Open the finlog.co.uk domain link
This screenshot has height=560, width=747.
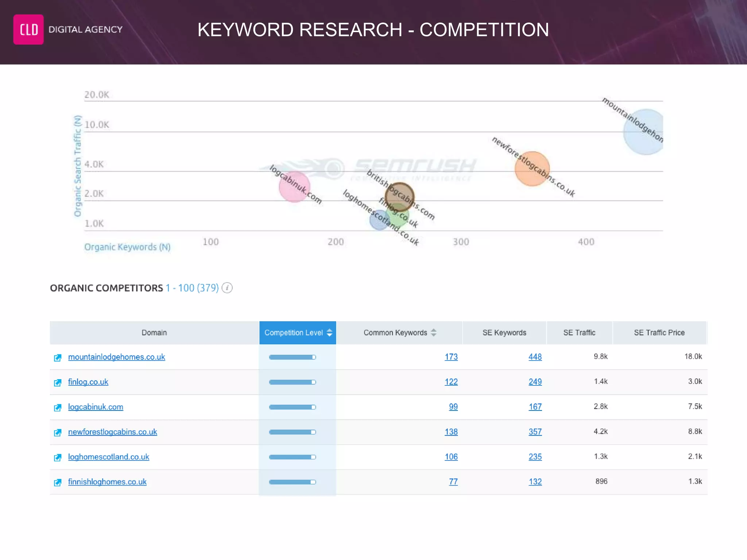click(x=88, y=382)
